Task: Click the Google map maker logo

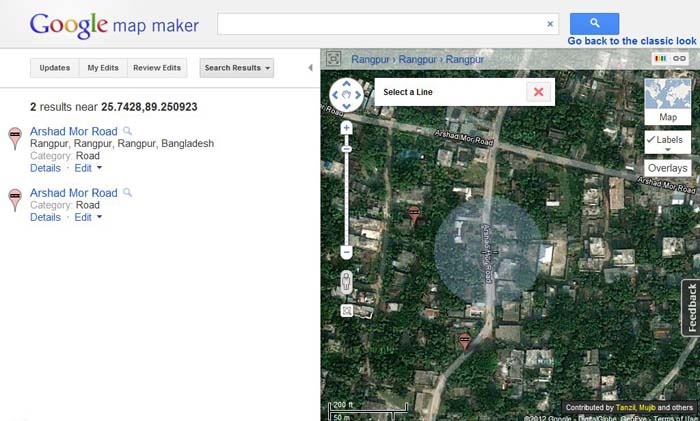Action: (114, 25)
